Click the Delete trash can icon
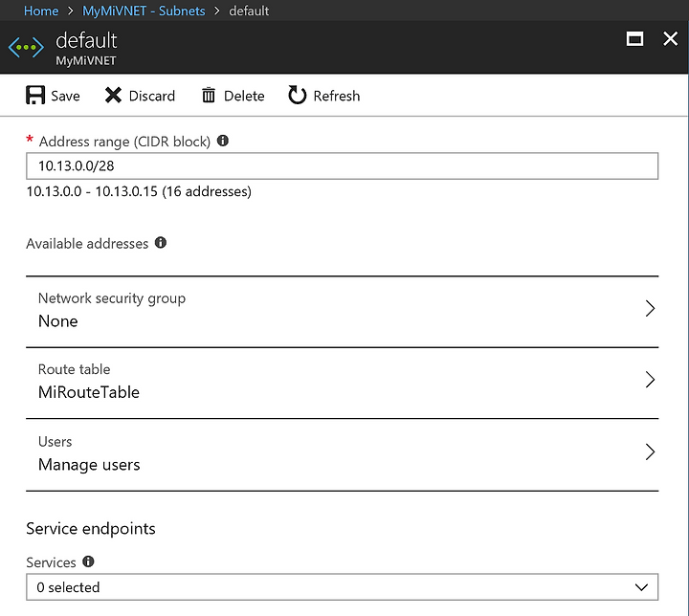 click(x=209, y=96)
